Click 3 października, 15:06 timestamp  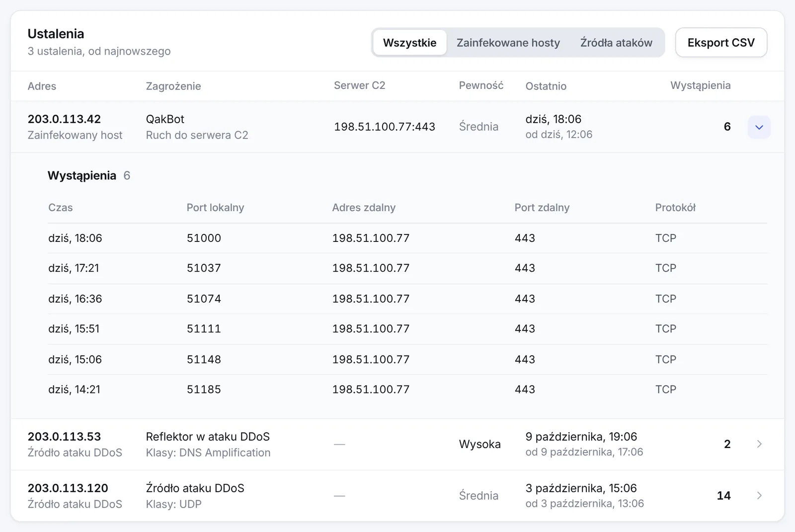pyautogui.click(x=581, y=488)
